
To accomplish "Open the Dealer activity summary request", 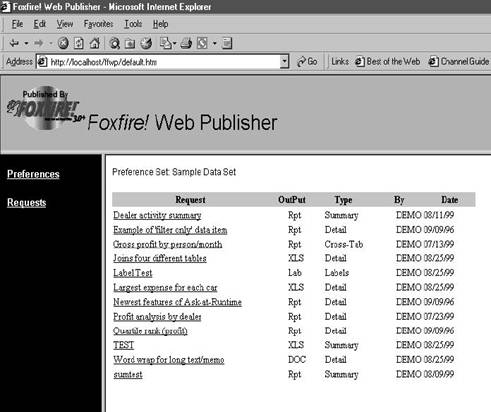I will click(x=157, y=215).
